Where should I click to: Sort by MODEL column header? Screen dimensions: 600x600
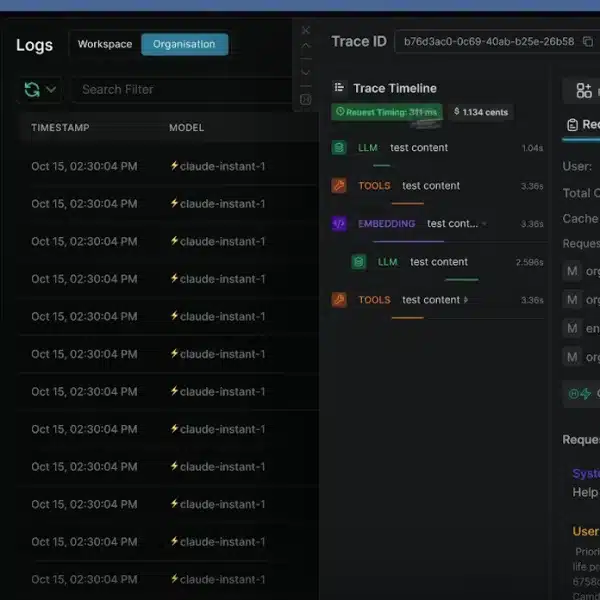point(186,127)
